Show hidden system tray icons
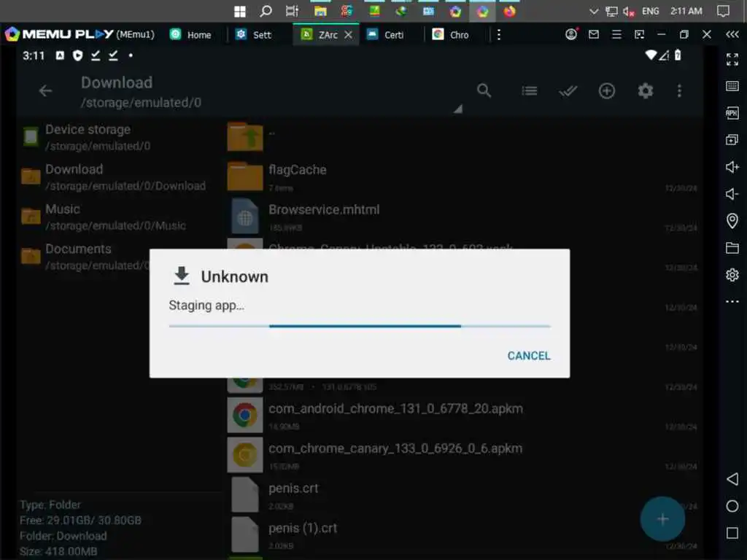The height and width of the screenshot is (560, 747). [594, 11]
